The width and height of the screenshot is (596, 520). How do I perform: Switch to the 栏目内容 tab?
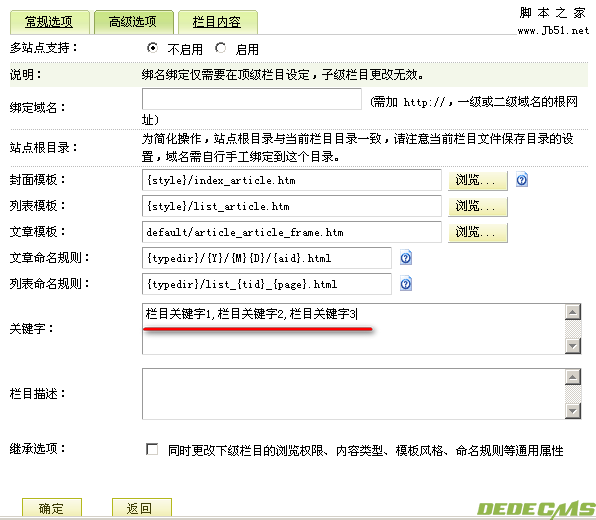(x=217, y=22)
